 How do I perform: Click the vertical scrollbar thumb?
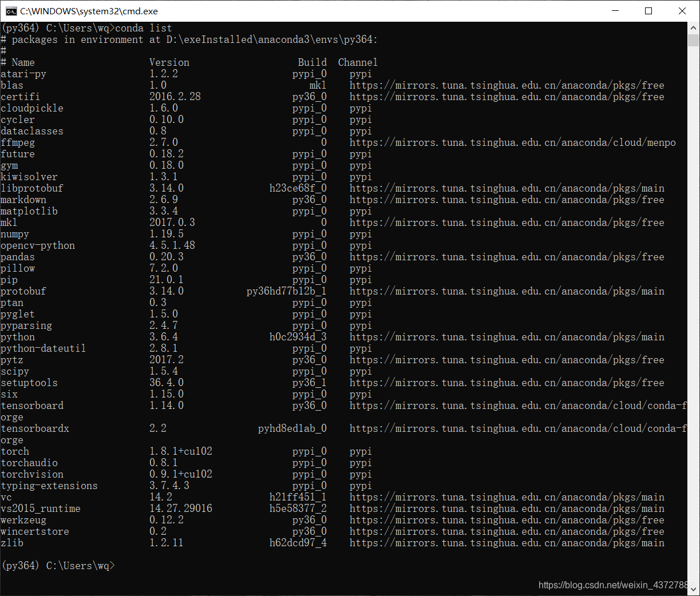click(694, 40)
